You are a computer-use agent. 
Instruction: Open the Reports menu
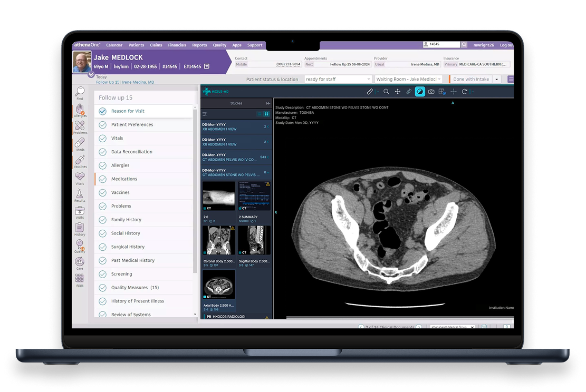[199, 45]
